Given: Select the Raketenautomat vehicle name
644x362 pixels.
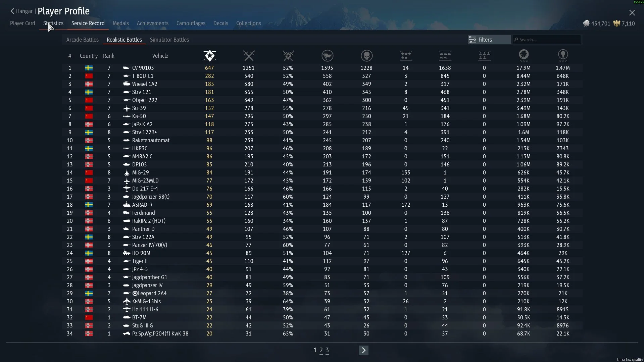Looking at the screenshot, I should coord(151,140).
